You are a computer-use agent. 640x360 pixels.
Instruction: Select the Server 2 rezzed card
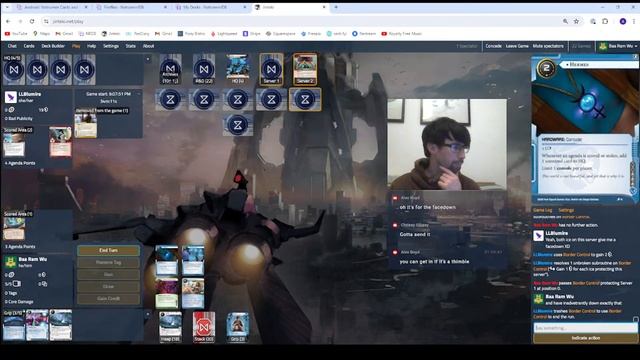(x=305, y=69)
